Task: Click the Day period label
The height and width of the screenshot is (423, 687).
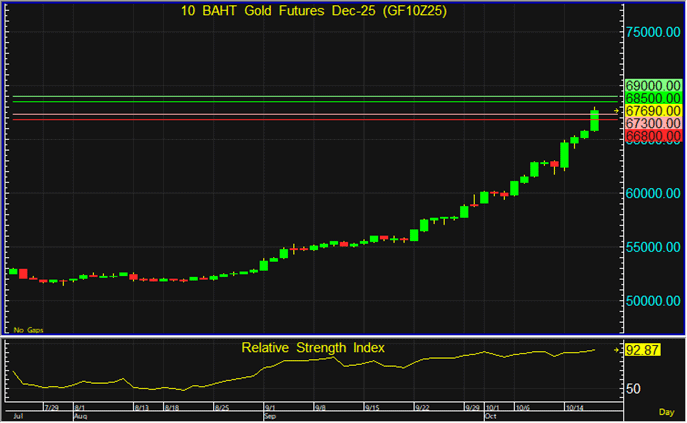Action: [x=666, y=412]
